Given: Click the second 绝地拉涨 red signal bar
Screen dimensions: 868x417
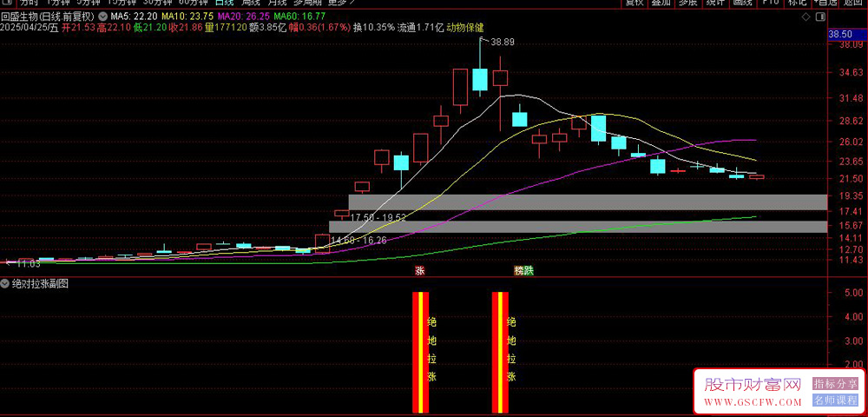Looking at the screenshot, I should [x=501, y=352].
